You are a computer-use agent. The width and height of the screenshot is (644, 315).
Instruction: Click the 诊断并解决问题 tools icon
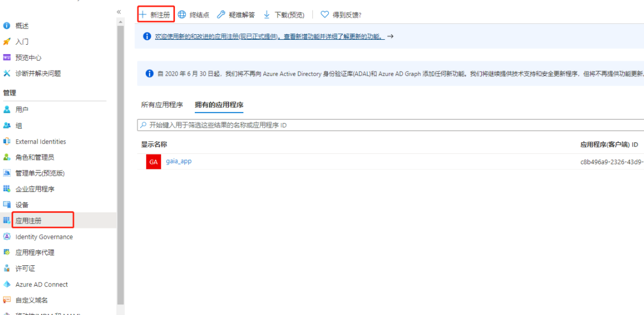(6, 73)
